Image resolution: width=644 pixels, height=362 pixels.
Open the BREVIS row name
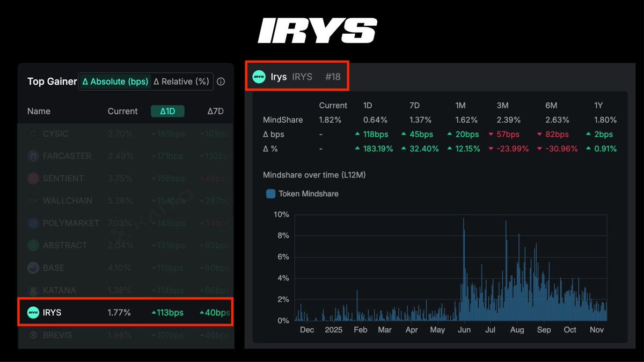[x=57, y=335]
